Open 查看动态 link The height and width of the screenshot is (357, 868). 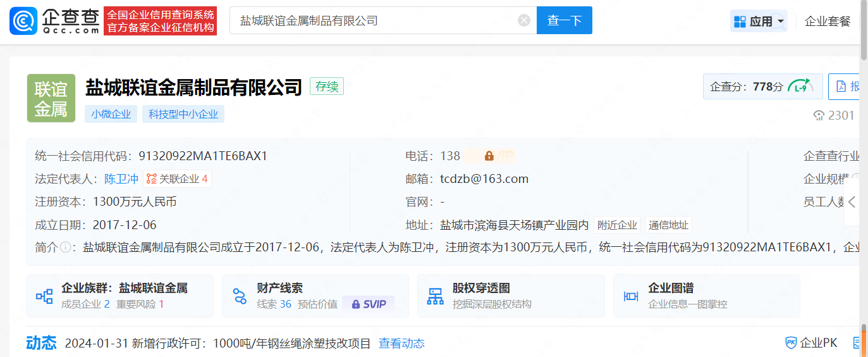401,344
